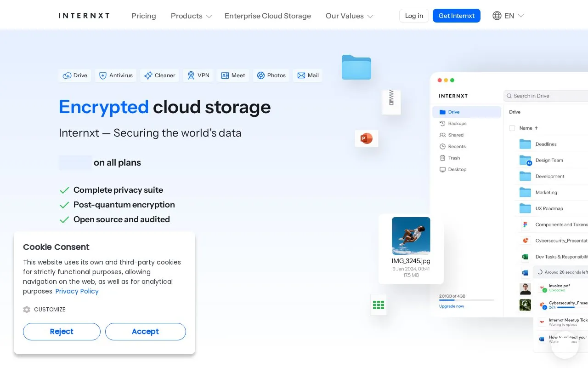Click the cookie Customize gear icon
This screenshot has height=368, width=588.
point(27,310)
